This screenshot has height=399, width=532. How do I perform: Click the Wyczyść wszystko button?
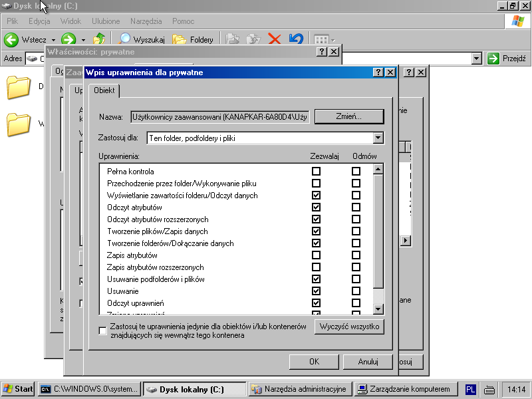pos(349,327)
